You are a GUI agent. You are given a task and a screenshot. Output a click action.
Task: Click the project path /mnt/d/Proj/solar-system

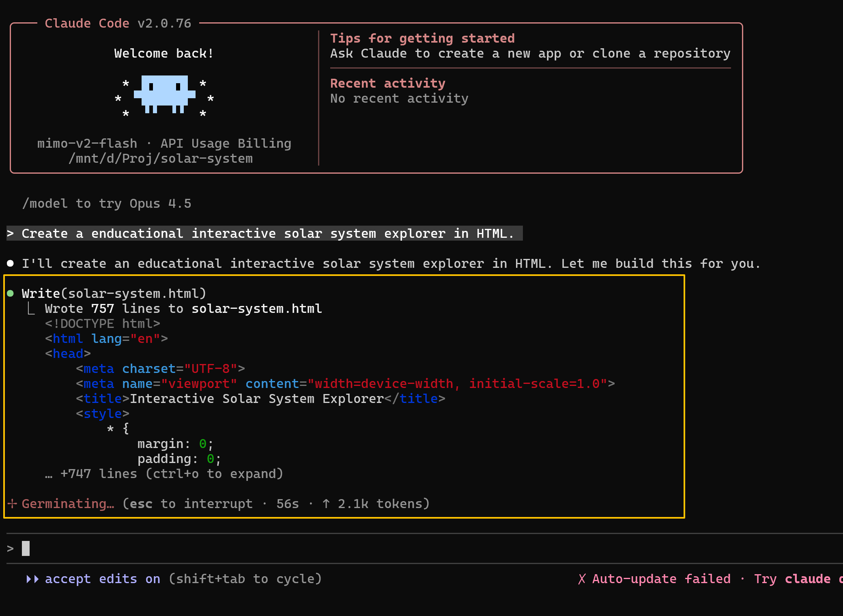[161, 158]
